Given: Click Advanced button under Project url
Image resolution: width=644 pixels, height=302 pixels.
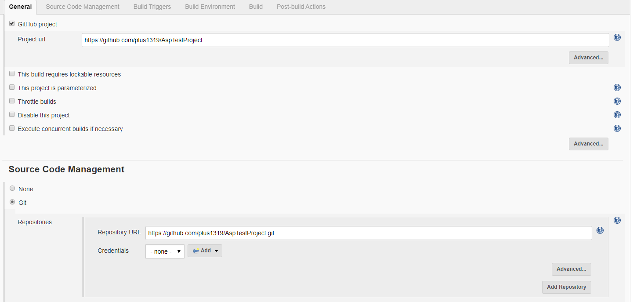Looking at the screenshot, I should click(x=588, y=58).
